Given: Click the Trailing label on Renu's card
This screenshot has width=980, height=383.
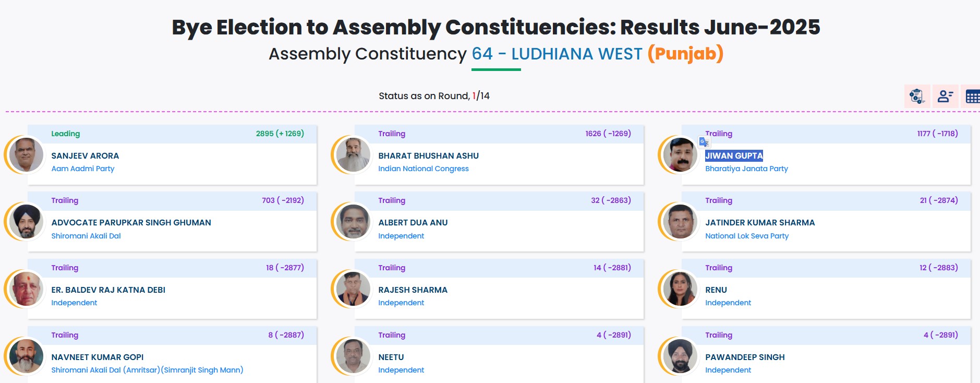Looking at the screenshot, I should (719, 268).
